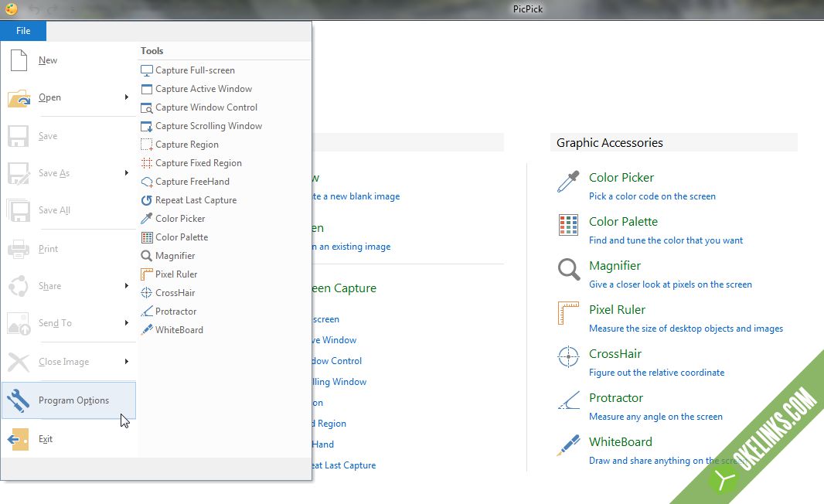Click the Capture Active Window icon
The image size is (824, 504).
point(147,89)
